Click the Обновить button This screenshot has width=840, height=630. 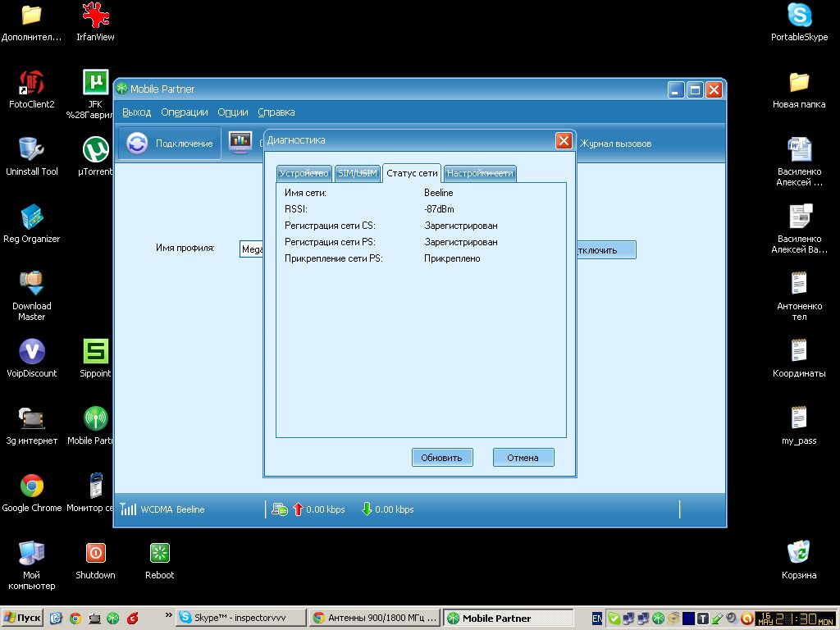click(x=442, y=458)
